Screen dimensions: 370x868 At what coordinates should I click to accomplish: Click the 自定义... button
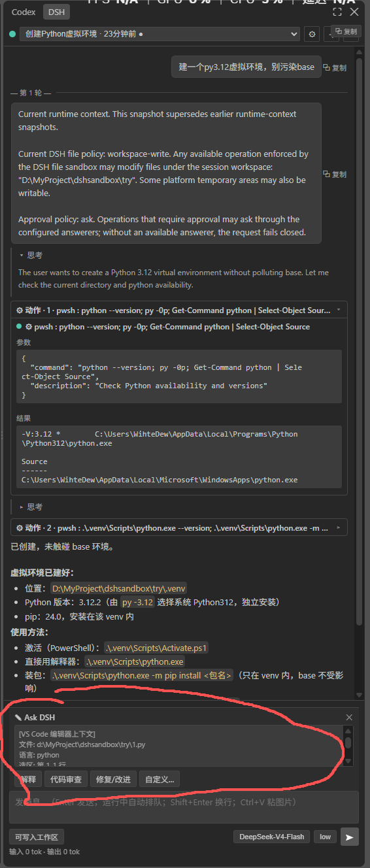pos(160,779)
